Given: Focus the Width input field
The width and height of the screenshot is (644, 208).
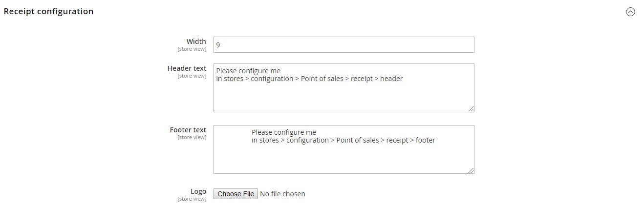Looking at the screenshot, I should [343, 44].
